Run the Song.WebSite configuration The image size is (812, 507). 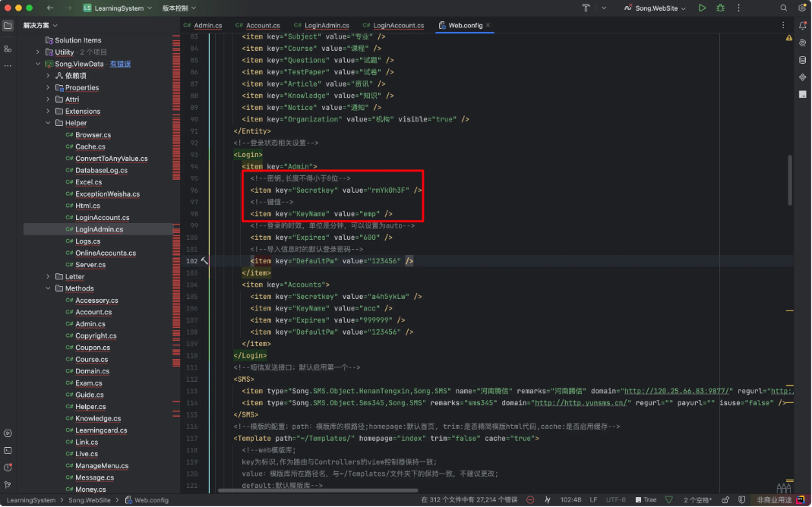click(702, 8)
